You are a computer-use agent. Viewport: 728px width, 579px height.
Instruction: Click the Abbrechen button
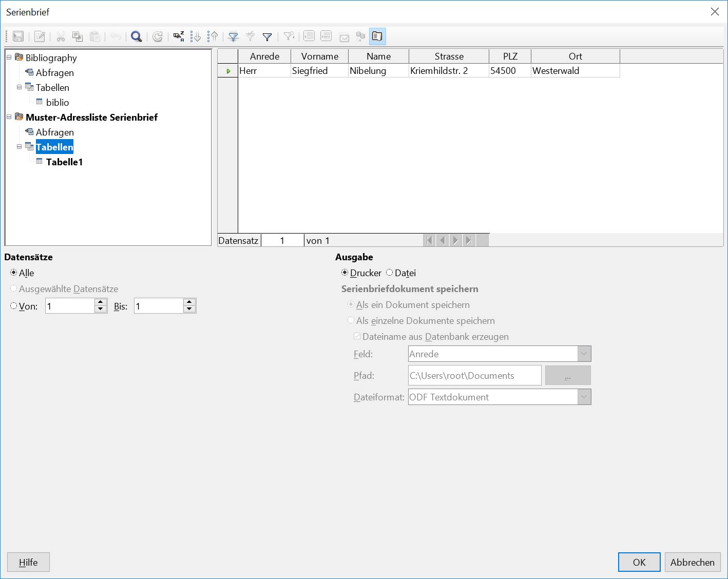(693, 562)
